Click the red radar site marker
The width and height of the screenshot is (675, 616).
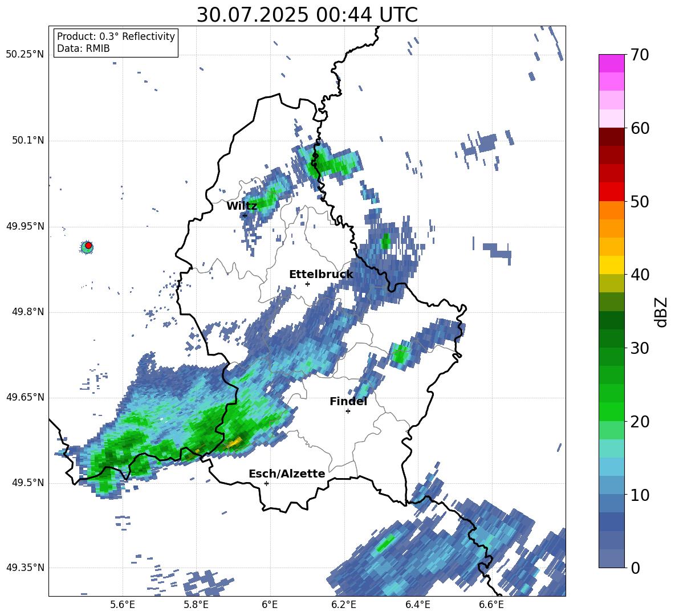coord(88,246)
